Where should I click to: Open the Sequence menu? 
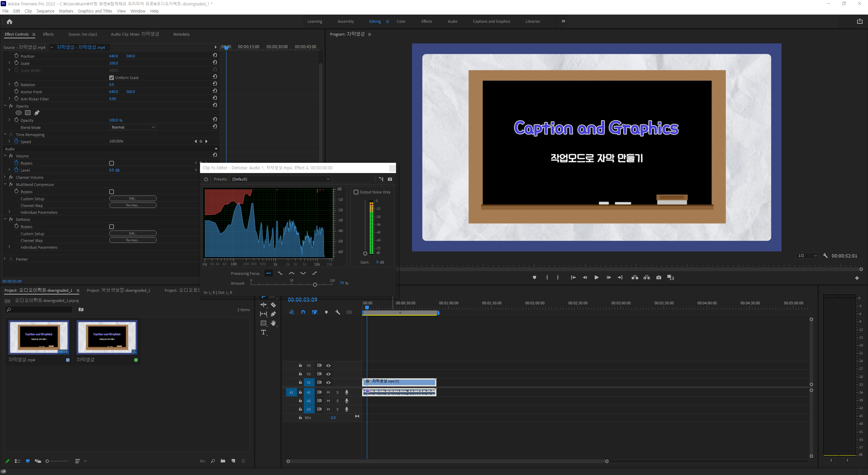coord(45,11)
